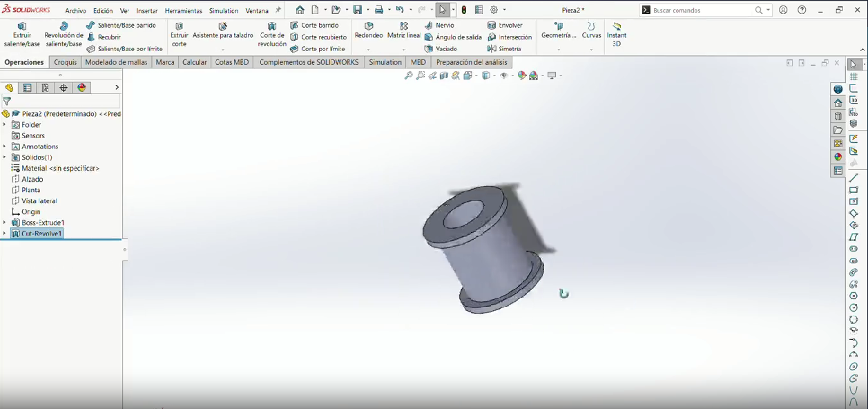
Task: Select Origin in the feature tree
Action: click(26, 212)
